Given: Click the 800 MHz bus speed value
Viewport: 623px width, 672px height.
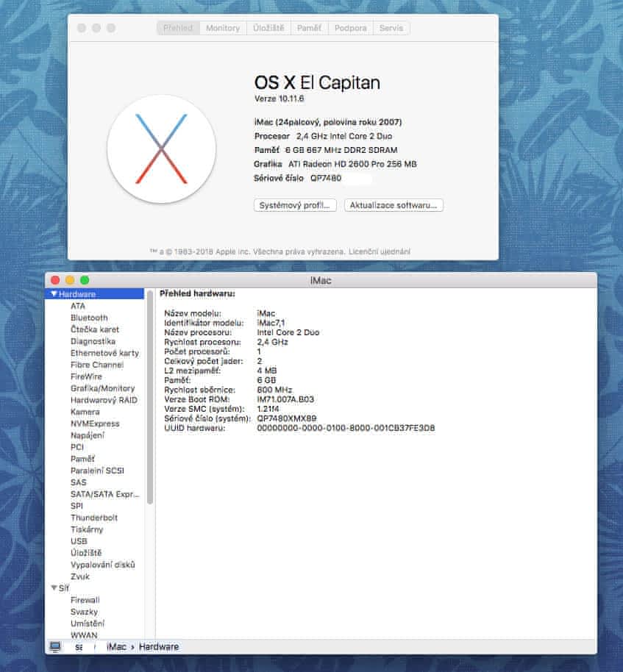Looking at the screenshot, I should click(x=274, y=390).
